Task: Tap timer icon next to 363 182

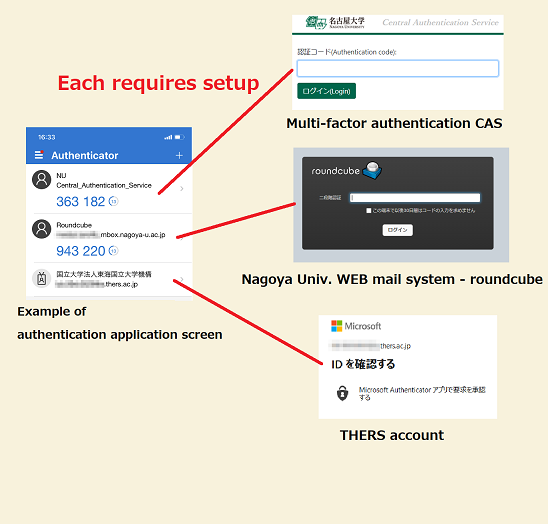Action: [114, 201]
